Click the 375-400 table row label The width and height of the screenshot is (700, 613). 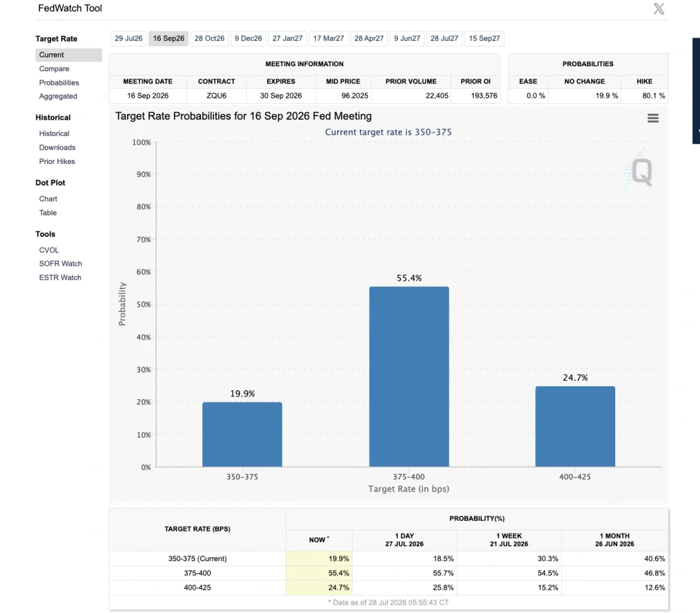point(198,573)
